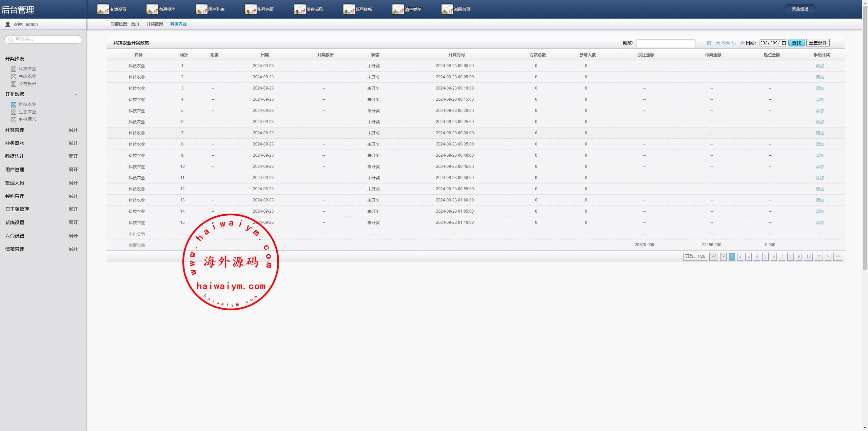Open the 发布消息 toolbar icon
Screen dimensions: 868x431
click(300, 9)
